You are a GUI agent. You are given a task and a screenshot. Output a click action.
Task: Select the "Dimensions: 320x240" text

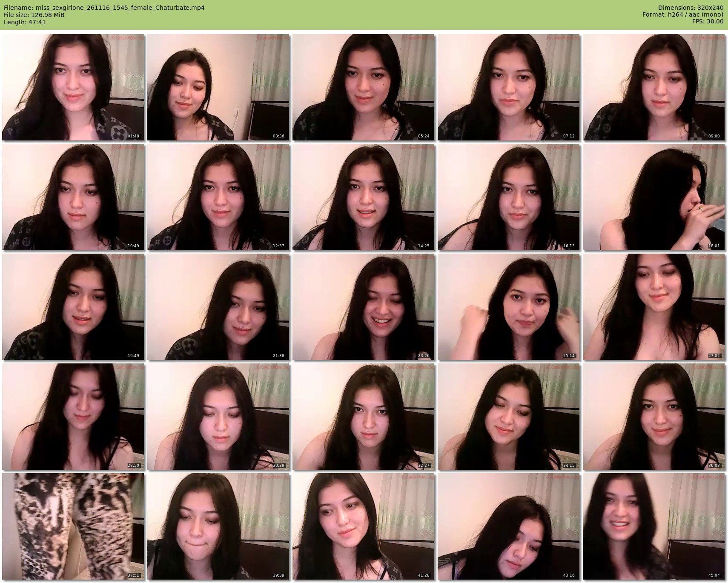point(691,8)
